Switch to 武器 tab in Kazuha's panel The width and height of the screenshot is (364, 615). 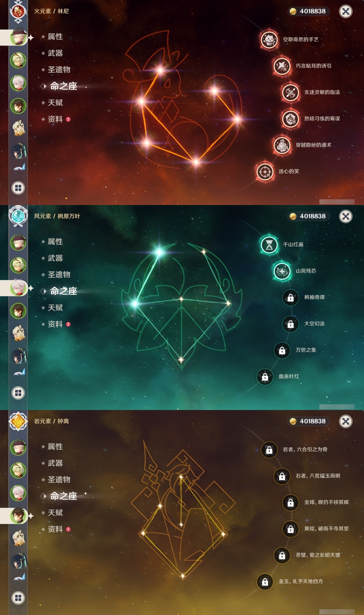pos(55,258)
